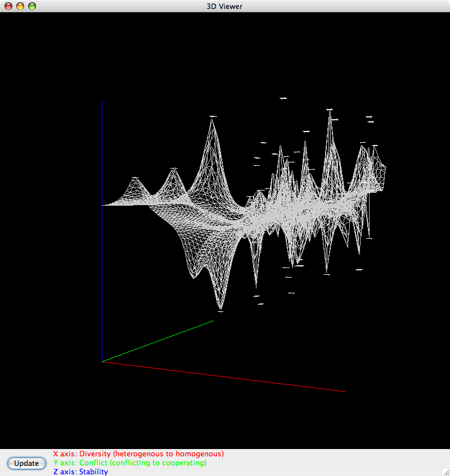Click the blue Z axis Stability label

pyautogui.click(x=80, y=472)
